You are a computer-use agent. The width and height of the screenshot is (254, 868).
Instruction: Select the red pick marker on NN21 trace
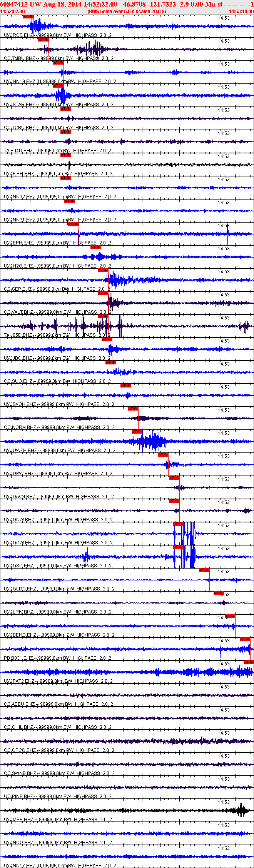(x=70, y=201)
